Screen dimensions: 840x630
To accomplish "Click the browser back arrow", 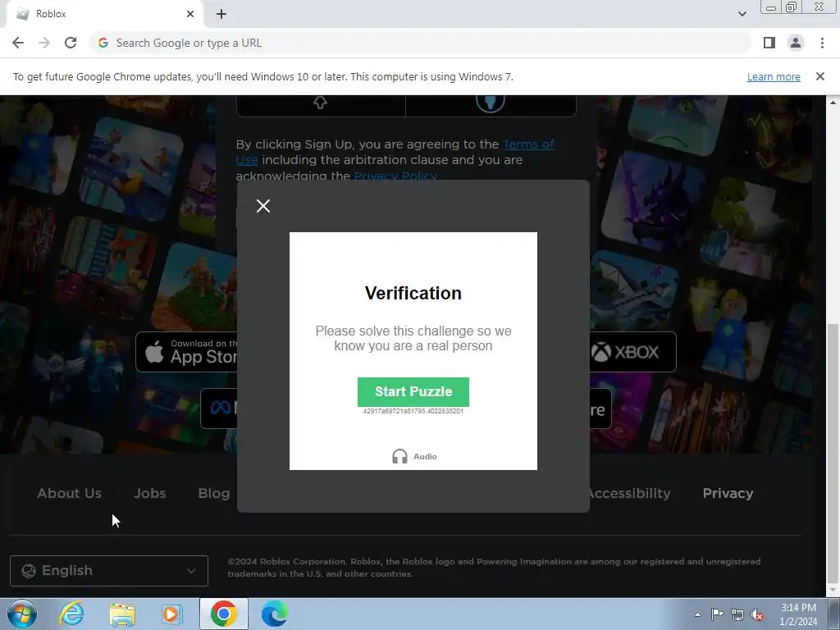I will click(18, 43).
